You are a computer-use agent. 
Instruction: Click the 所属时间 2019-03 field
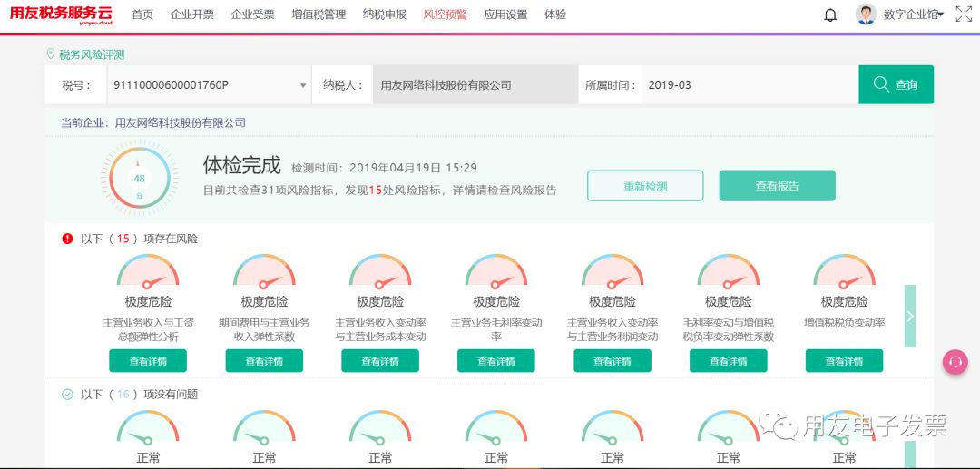click(750, 85)
